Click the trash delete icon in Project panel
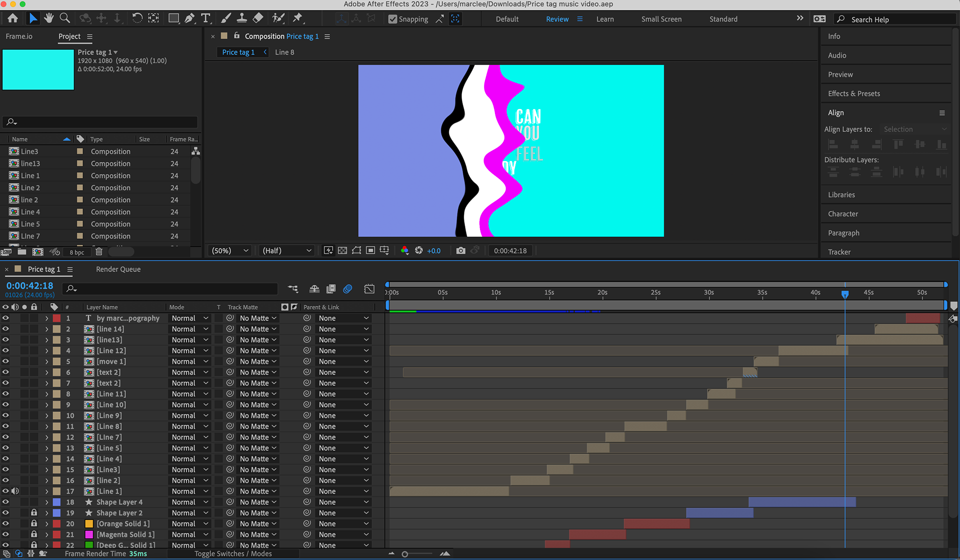Screen dimensions: 960x560 tap(99, 252)
